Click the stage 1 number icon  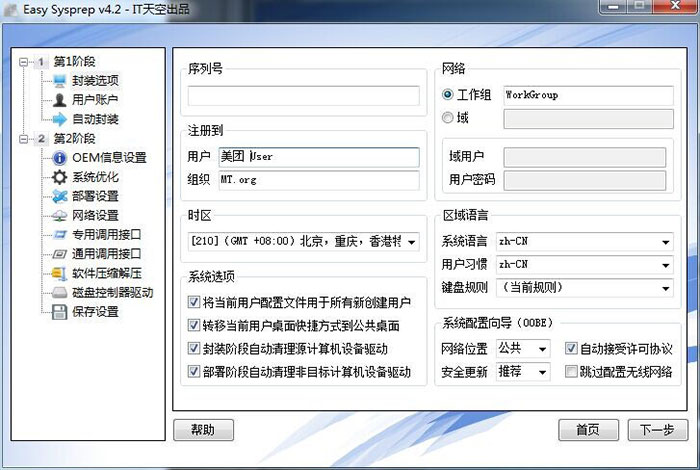click(x=41, y=62)
